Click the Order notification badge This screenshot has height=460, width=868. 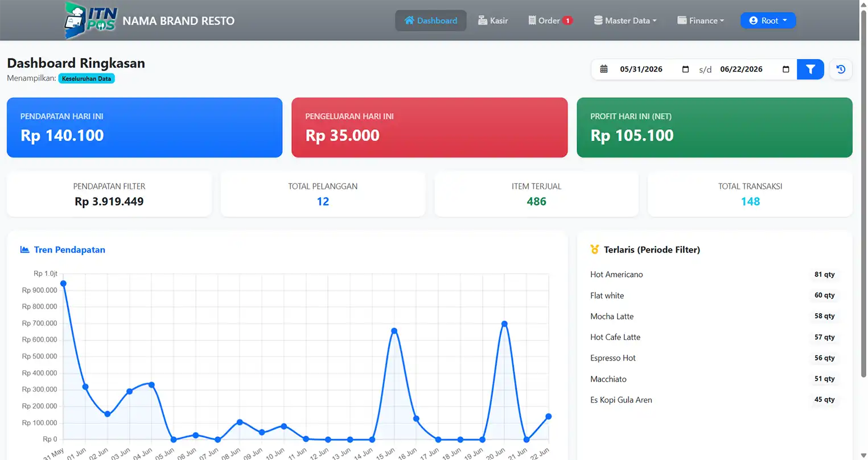[567, 20]
